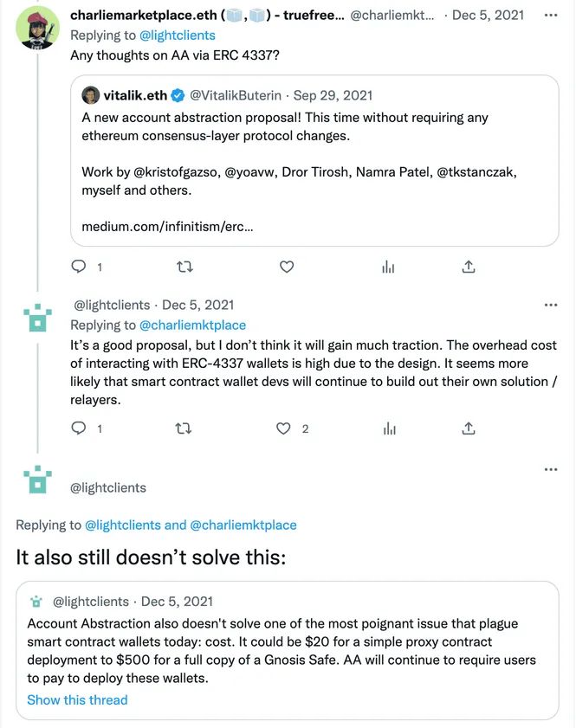Like the charliemarketplace tweet

click(x=287, y=267)
